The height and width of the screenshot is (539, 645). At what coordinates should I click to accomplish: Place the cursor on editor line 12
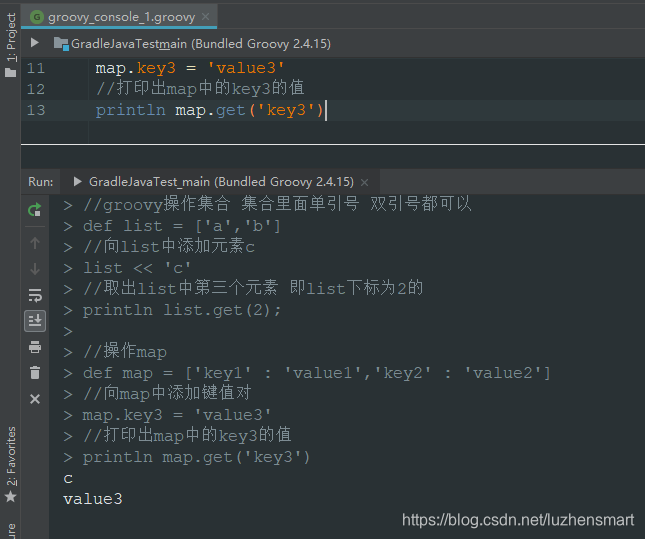pos(366,89)
